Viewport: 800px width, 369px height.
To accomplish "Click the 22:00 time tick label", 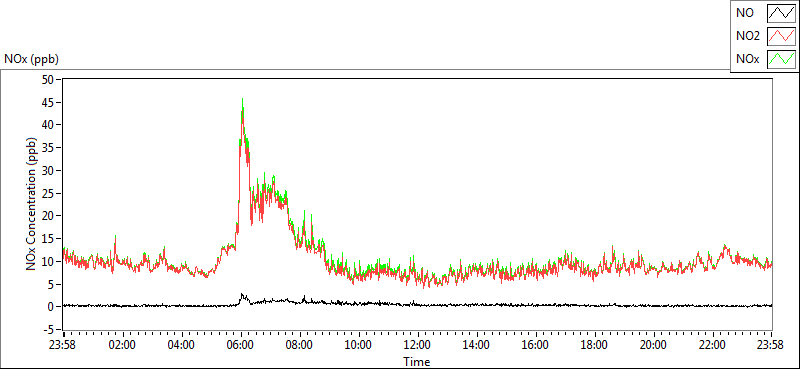I will [x=713, y=345].
